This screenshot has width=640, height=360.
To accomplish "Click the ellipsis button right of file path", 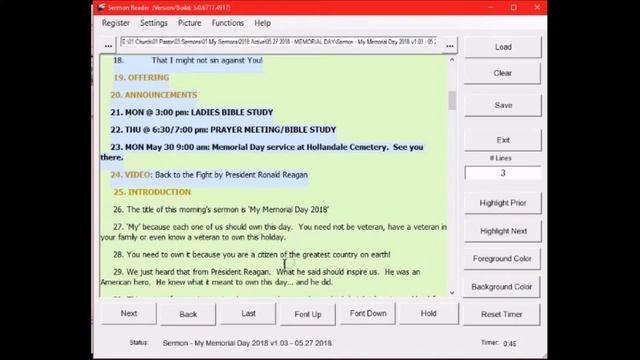I will (x=450, y=46).
